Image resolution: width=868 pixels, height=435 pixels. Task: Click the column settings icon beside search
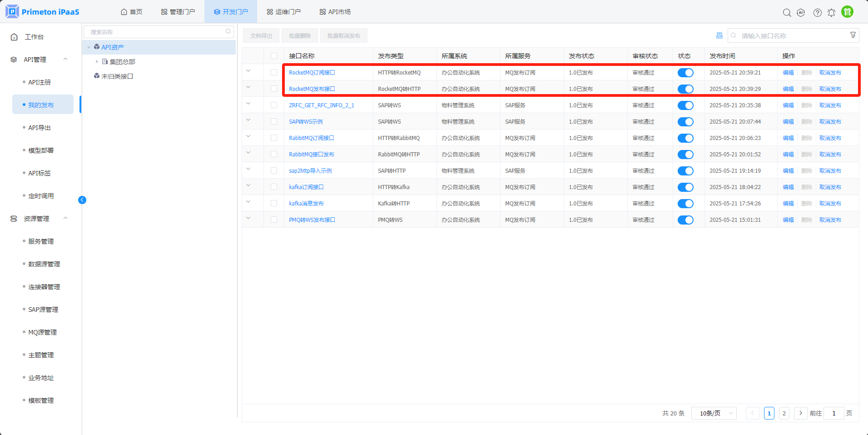click(x=719, y=35)
